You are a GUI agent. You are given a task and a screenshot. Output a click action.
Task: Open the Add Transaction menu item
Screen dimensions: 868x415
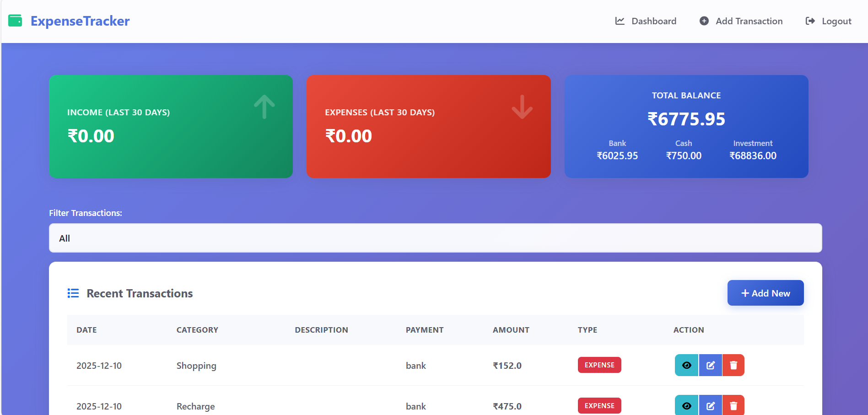coord(749,21)
